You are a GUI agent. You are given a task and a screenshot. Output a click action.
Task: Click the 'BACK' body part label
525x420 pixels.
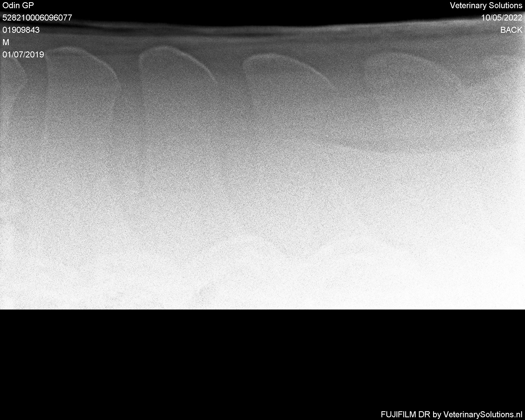511,30
